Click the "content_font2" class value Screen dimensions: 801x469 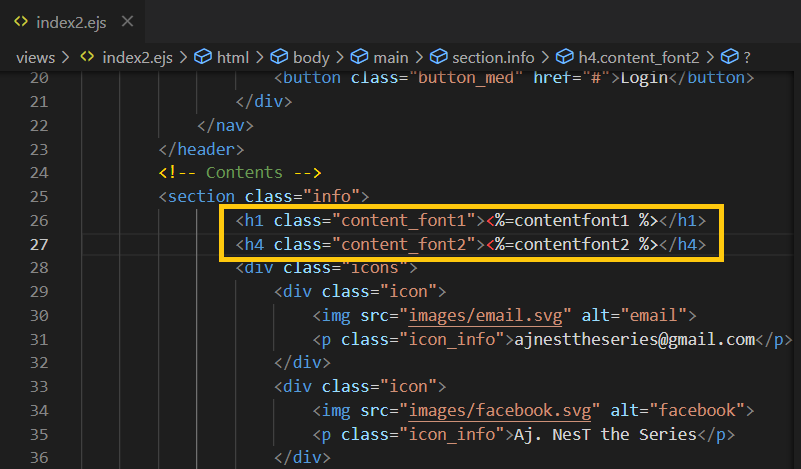pos(404,244)
